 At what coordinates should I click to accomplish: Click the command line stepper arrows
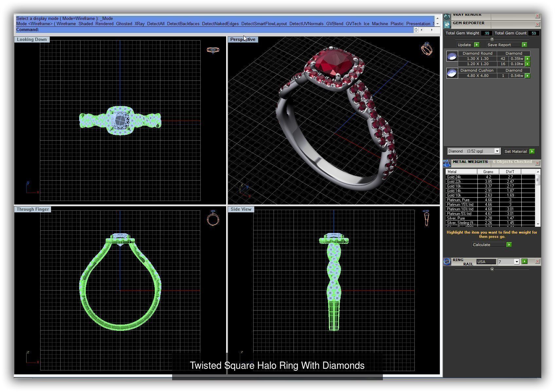(x=416, y=30)
